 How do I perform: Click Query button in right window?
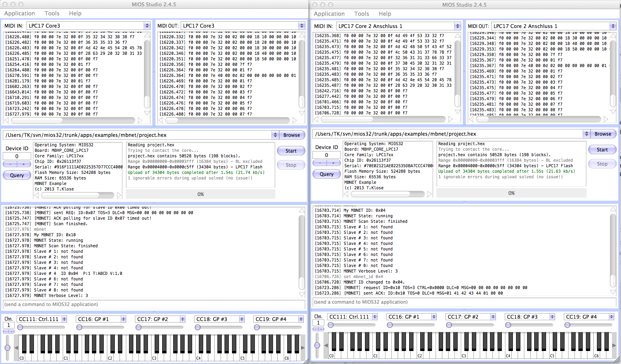[327, 174]
